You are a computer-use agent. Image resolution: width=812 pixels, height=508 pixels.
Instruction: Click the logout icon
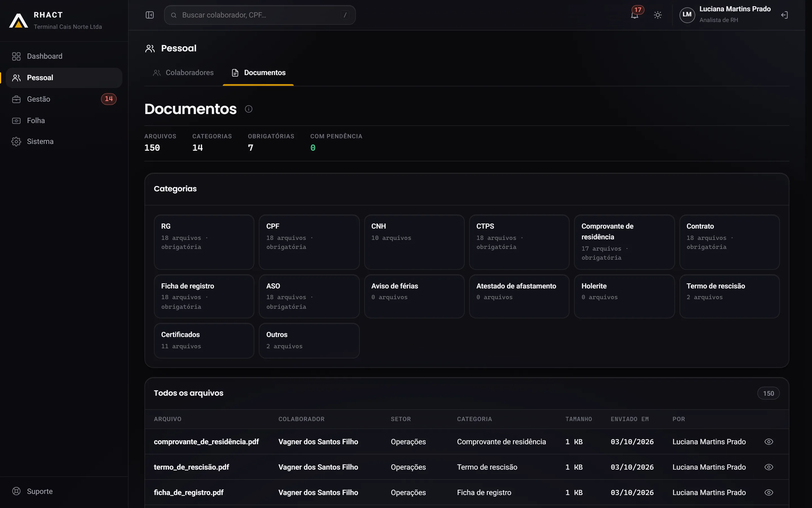784,15
